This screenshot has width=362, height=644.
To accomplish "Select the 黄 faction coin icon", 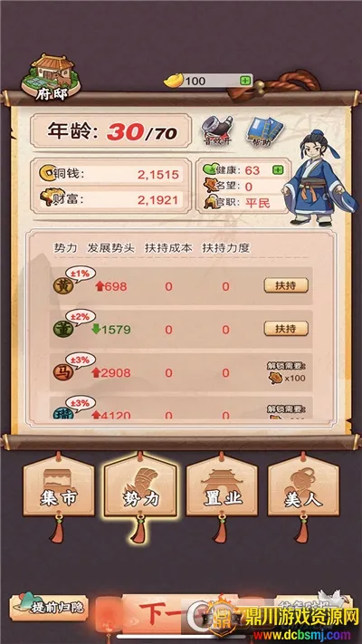I will pos(63,286).
